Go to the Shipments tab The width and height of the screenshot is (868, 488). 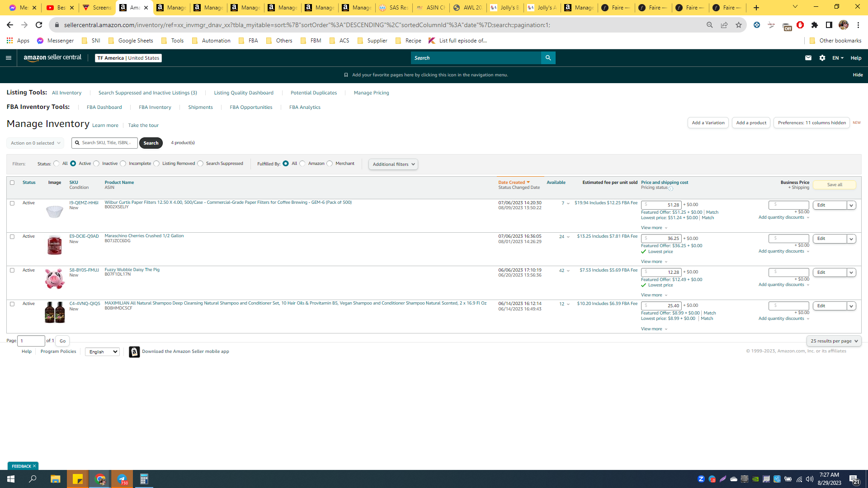200,108
